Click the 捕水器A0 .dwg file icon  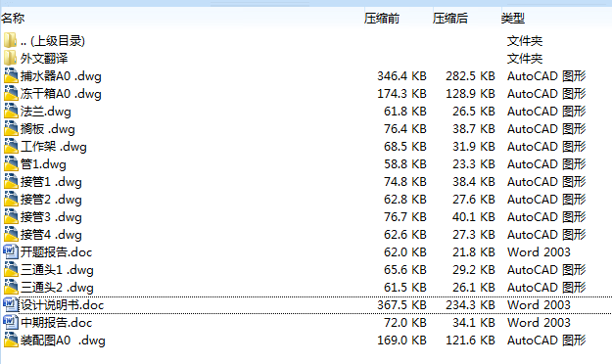point(11,75)
